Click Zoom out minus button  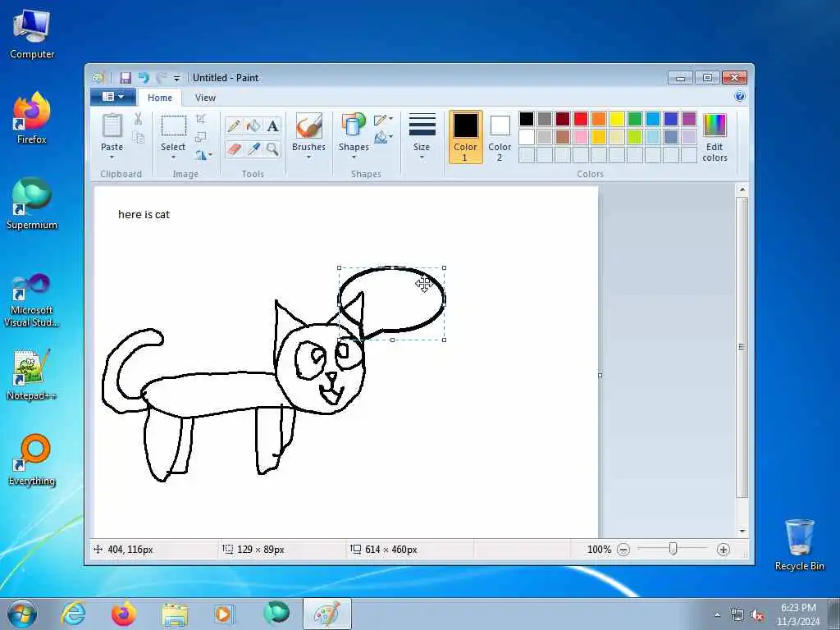623,550
